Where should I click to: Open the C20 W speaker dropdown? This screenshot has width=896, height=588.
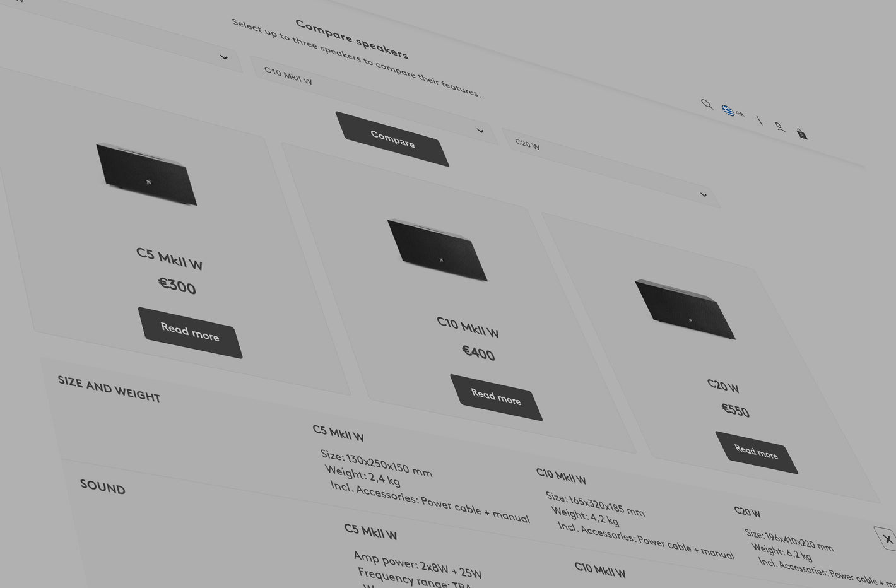pyautogui.click(x=703, y=194)
